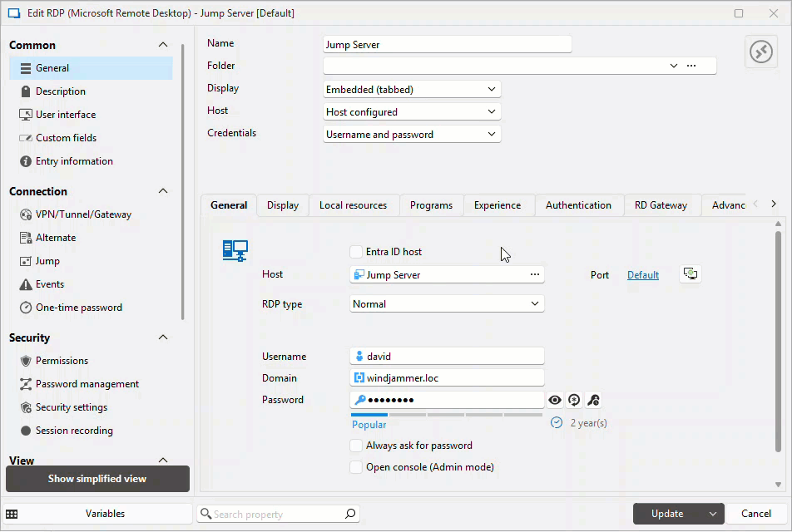Click the password generator icon
The width and height of the screenshot is (792, 532).
574,400
